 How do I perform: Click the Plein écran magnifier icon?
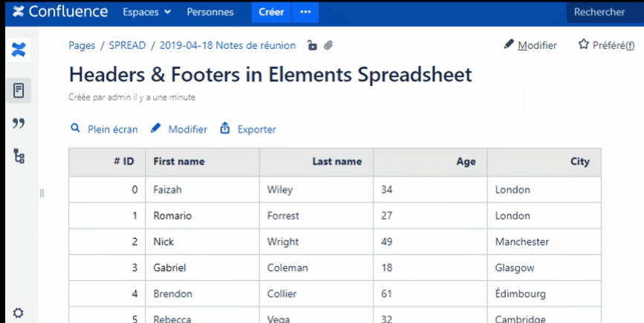75,128
